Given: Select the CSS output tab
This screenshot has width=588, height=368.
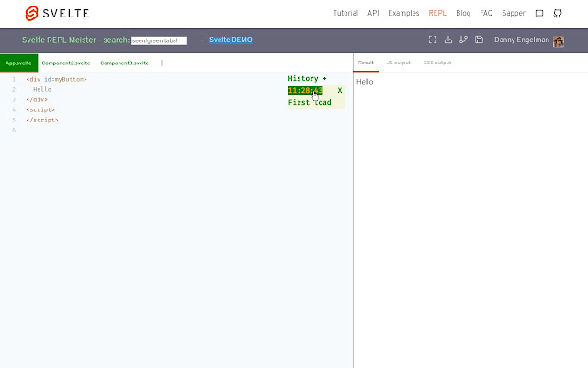Looking at the screenshot, I should (x=437, y=63).
